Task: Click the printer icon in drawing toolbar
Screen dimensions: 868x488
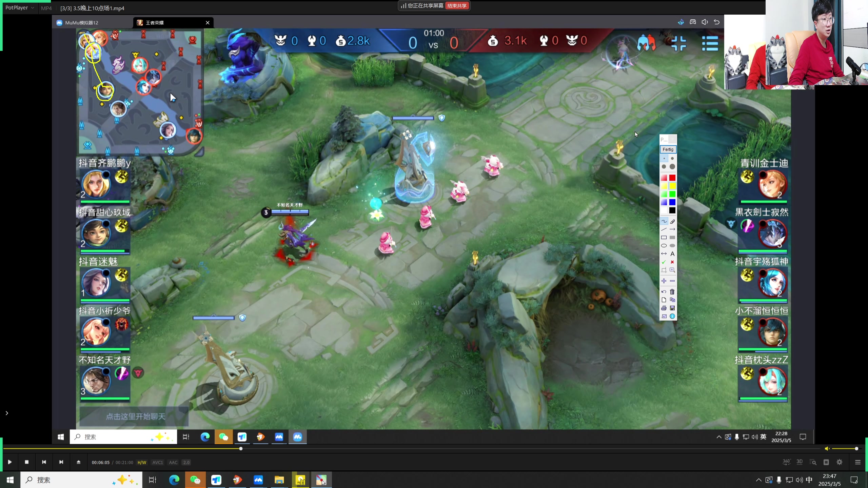Action: pos(664,308)
